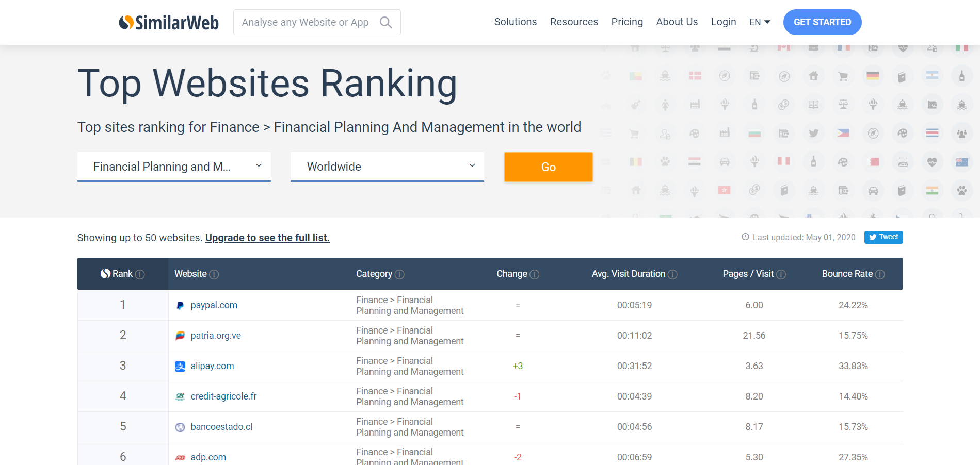Click the 00:11:02 visit duration cell
The width and height of the screenshot is (980, 465).
634,336
